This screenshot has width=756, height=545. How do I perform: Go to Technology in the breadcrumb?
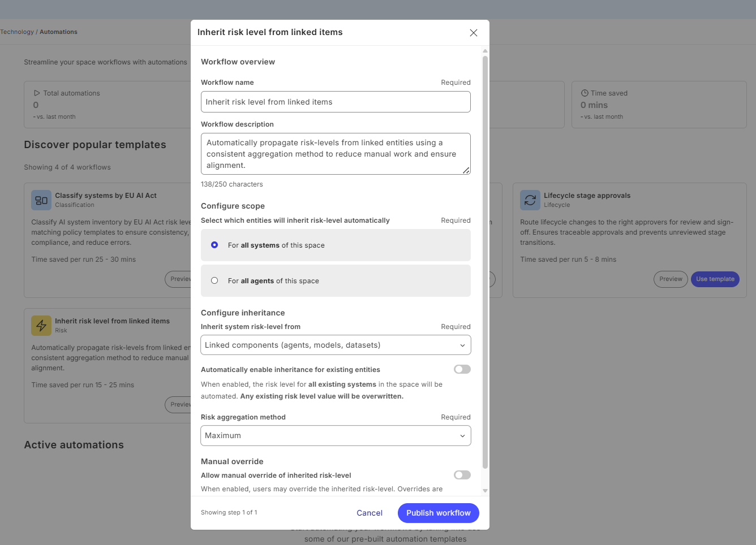[17, 32]
